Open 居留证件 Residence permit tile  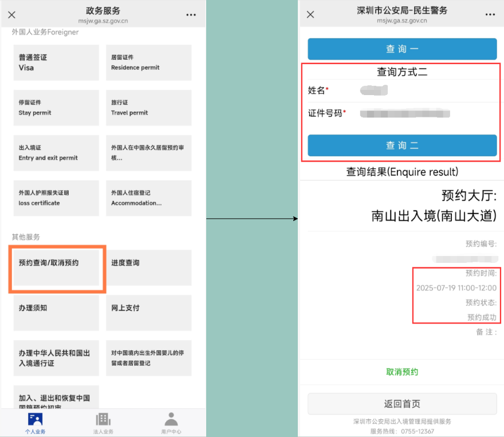pyautogui.click(x=149, y=62)
